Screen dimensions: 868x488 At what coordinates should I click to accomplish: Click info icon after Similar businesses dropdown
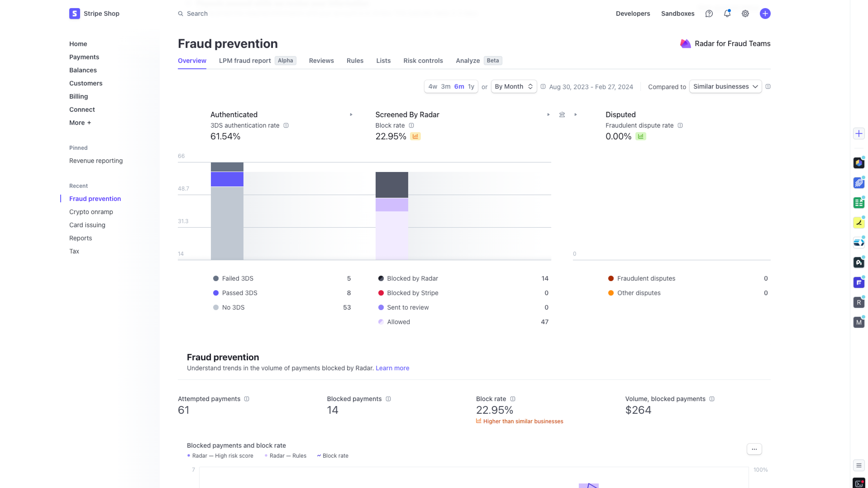coord(768,87)
